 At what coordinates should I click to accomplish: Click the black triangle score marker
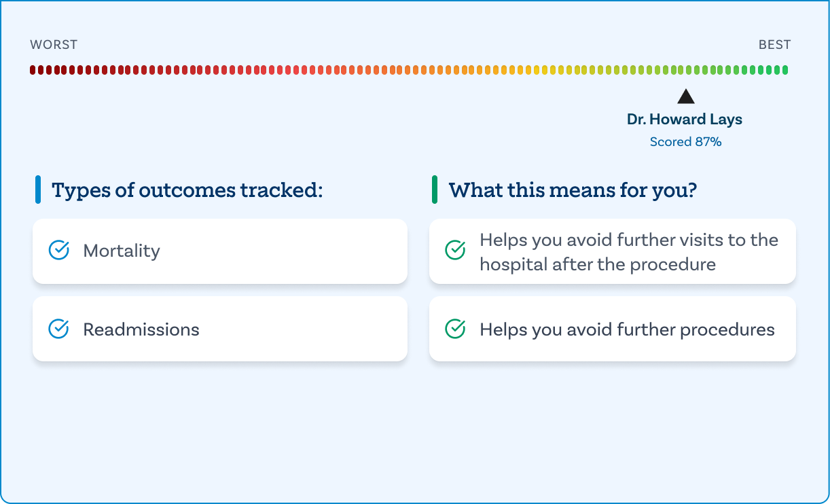[686, 96]
